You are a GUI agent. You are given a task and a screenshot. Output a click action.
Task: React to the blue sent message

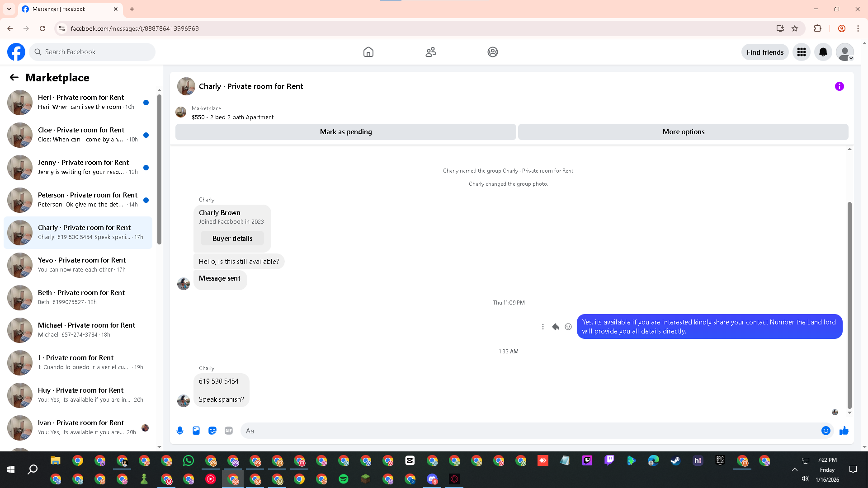point(568,327)
